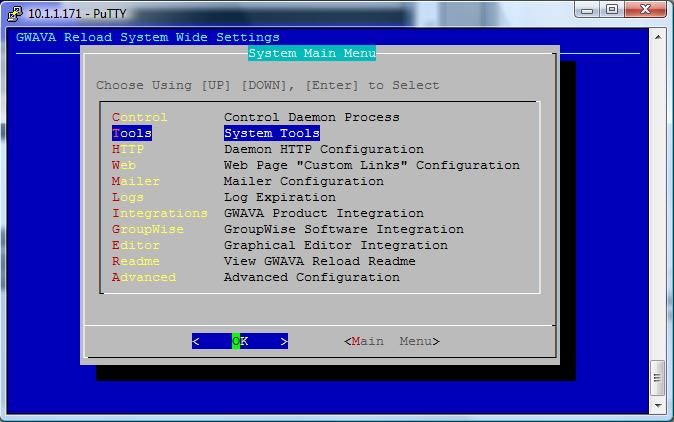
Task: Minimize the PuTTY window
Action: pyautogui.click(x=587, y=10)
